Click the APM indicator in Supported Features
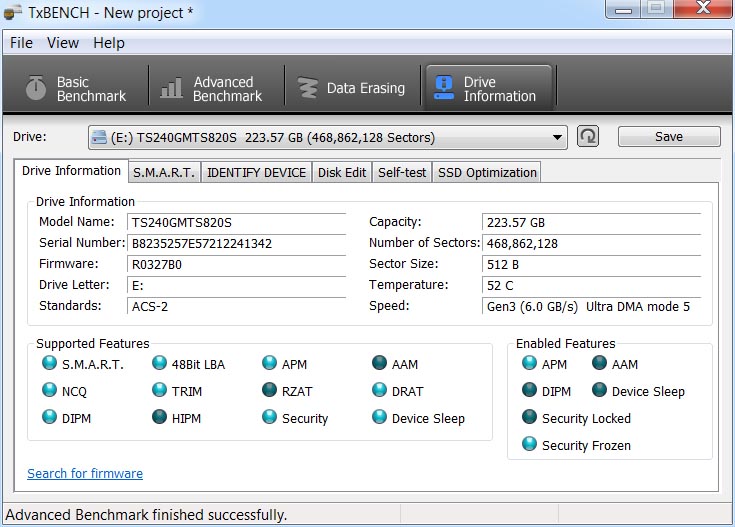 tap(270, 363)
